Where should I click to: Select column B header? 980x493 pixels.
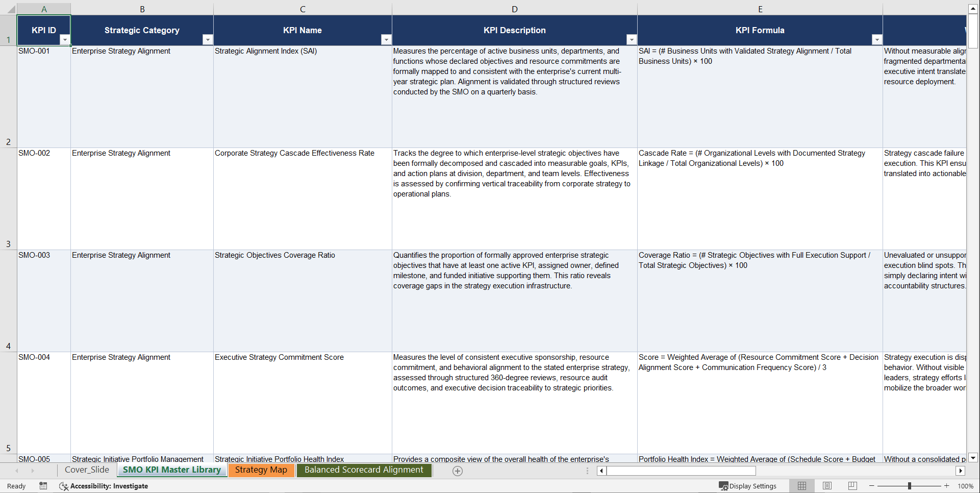[x=142, y=9]
